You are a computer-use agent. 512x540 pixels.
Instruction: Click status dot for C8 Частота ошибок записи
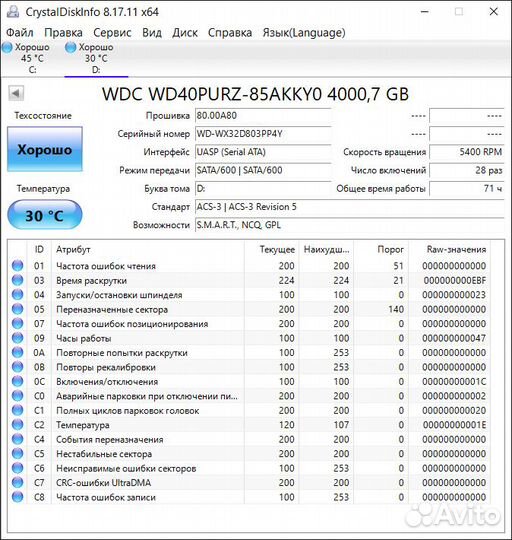[x=18, y=497]
